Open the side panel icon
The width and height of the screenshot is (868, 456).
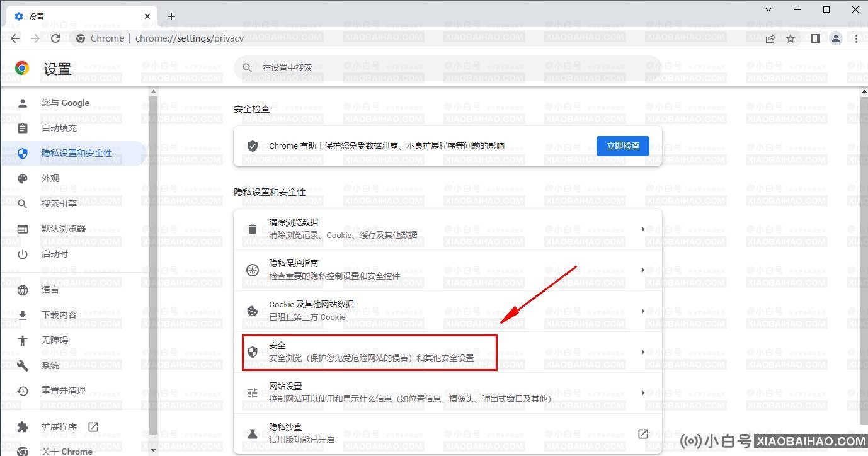[816, 38]
